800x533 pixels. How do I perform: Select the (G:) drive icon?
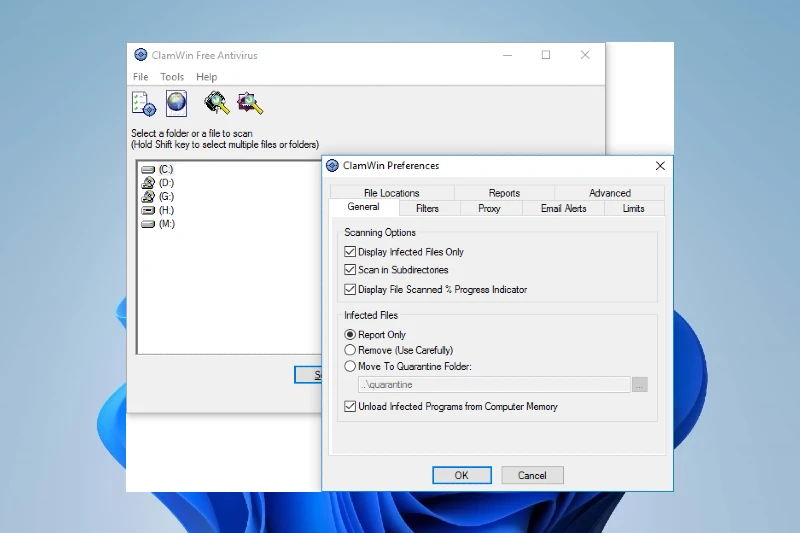148,196
